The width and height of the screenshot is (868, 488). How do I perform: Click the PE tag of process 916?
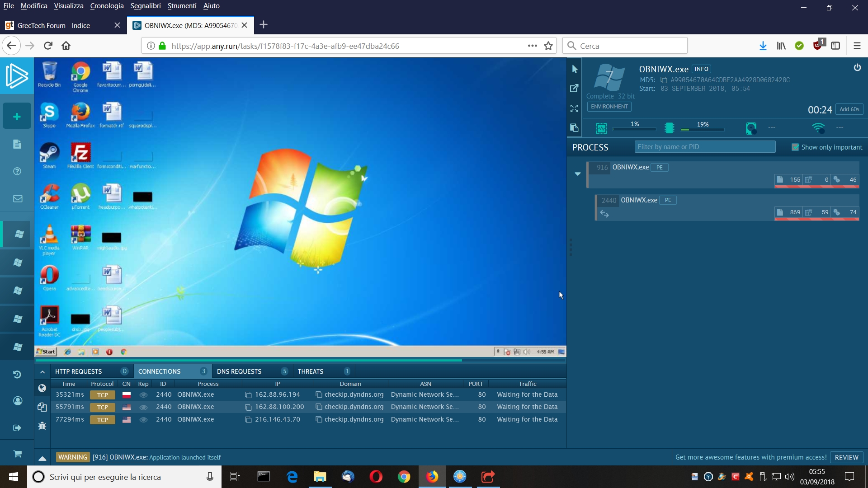(x=660, y=168)
